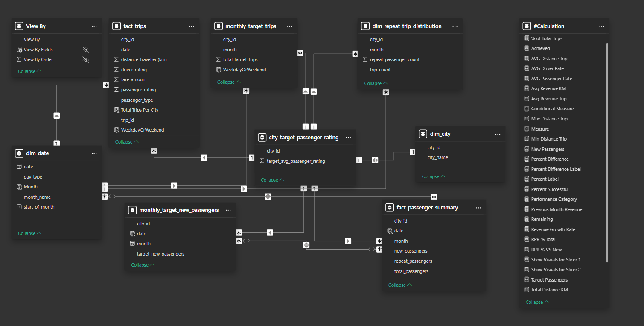644x326 pixels.
Task: Open more options menu for city_target_passenger_rating
Action: pos(348,137)
